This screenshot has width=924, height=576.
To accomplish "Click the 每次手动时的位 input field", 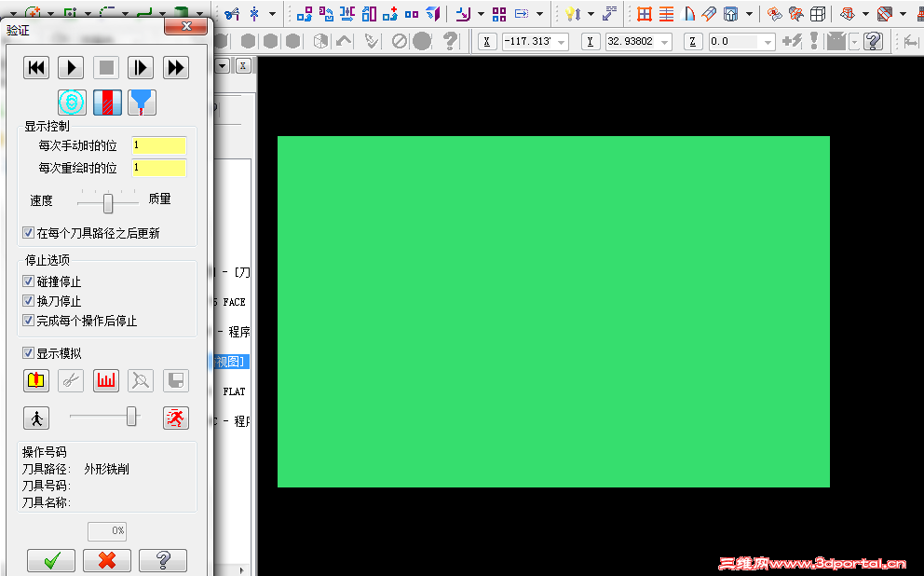I will tap(158, 145).
